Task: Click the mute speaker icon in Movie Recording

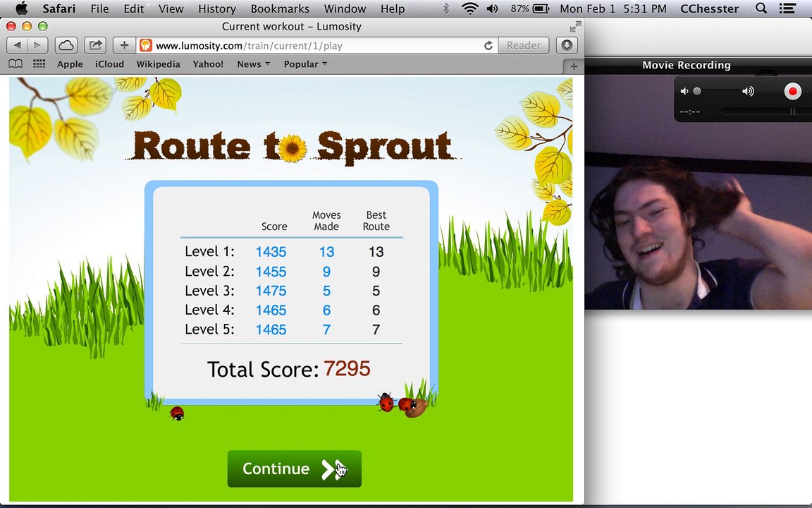Action: (684, 91)
